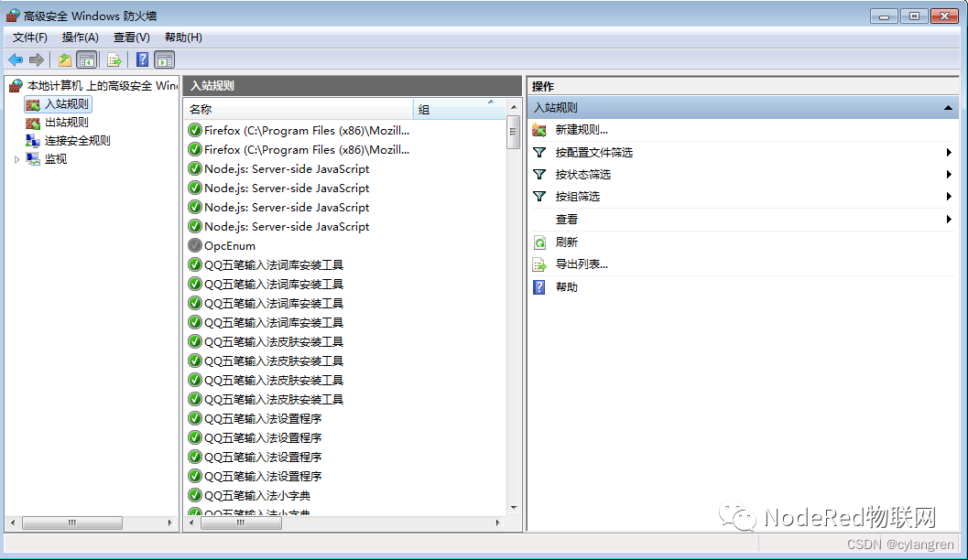Image resolution: width=968 pixels, height=560 pixels.
Task: Open help from the toolbar question mark
Action: 142,59
